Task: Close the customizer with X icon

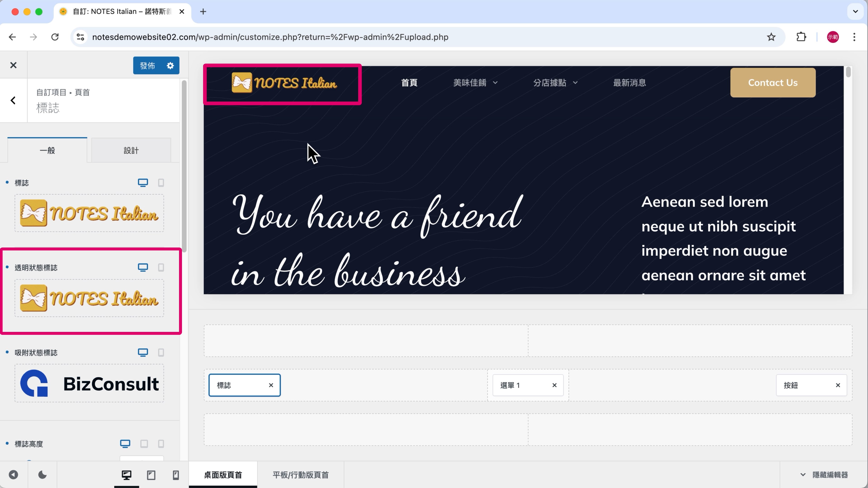Action: pos(14,65)
